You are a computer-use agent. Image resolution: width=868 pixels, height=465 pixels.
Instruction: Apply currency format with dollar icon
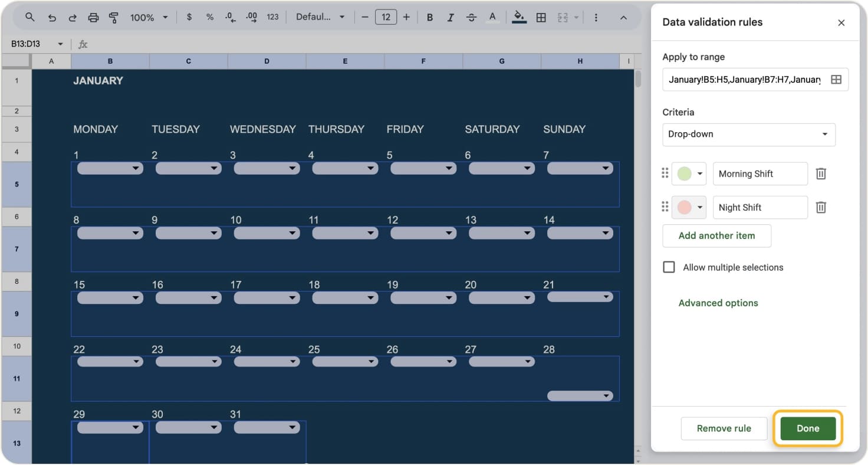click(x=189, y=17)
